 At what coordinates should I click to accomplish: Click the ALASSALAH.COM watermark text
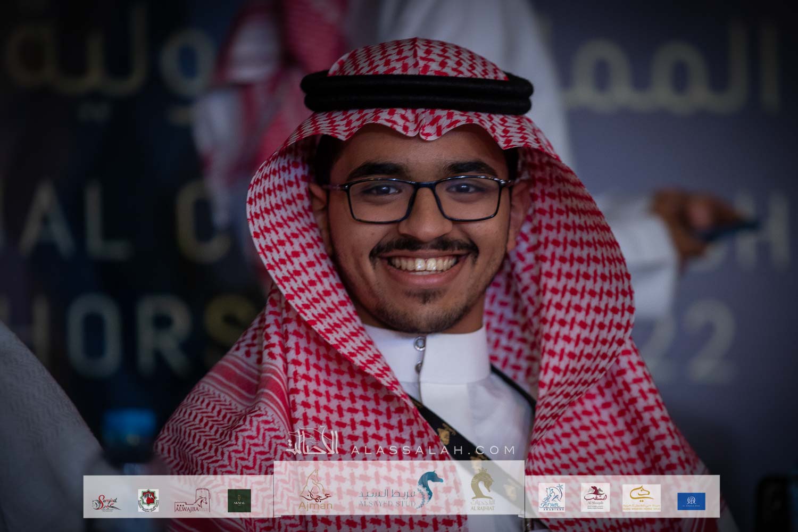coord(433,450)
